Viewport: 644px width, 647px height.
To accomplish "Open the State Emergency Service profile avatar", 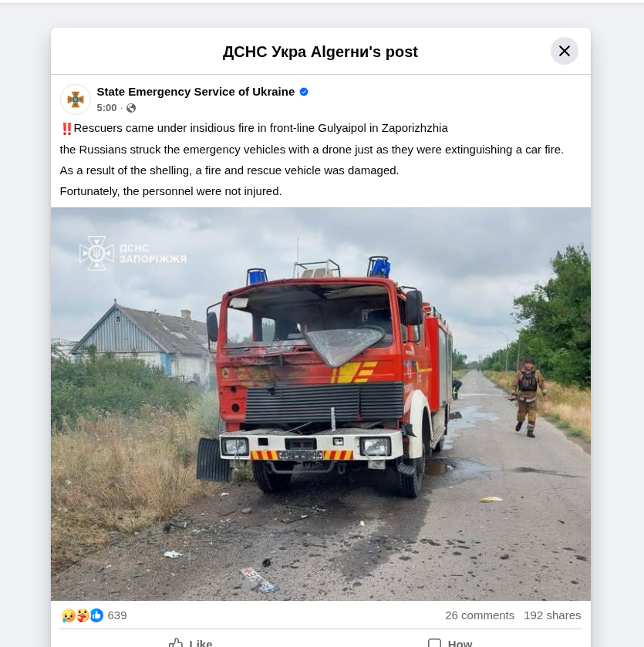I will [x=76, y=99].
